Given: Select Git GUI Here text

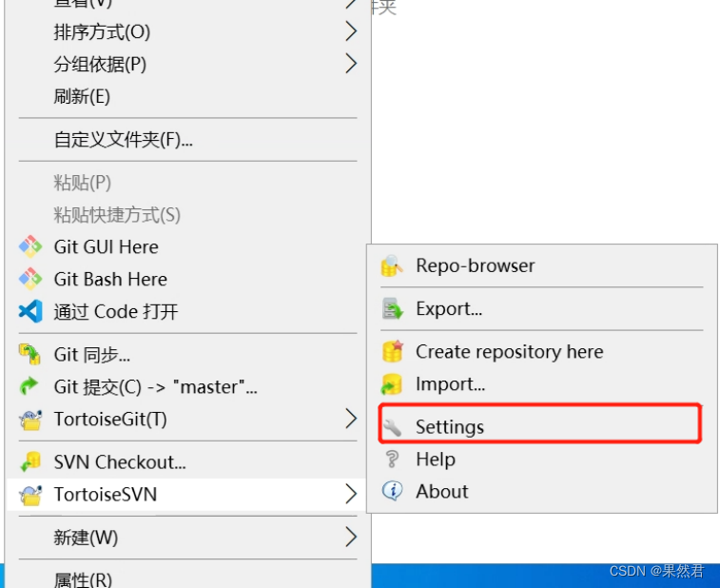Looking at the screenshot, I should (107, 247).
